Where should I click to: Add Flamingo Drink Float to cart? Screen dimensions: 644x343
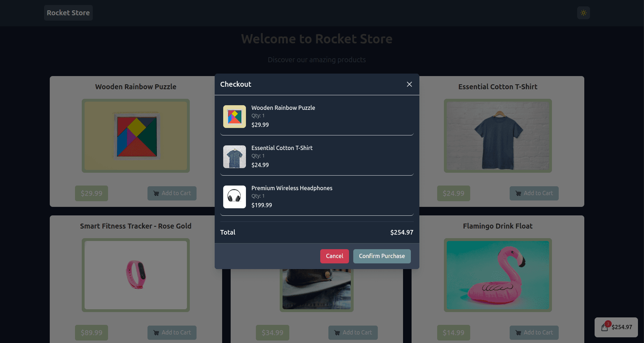(x=534, y=333)
